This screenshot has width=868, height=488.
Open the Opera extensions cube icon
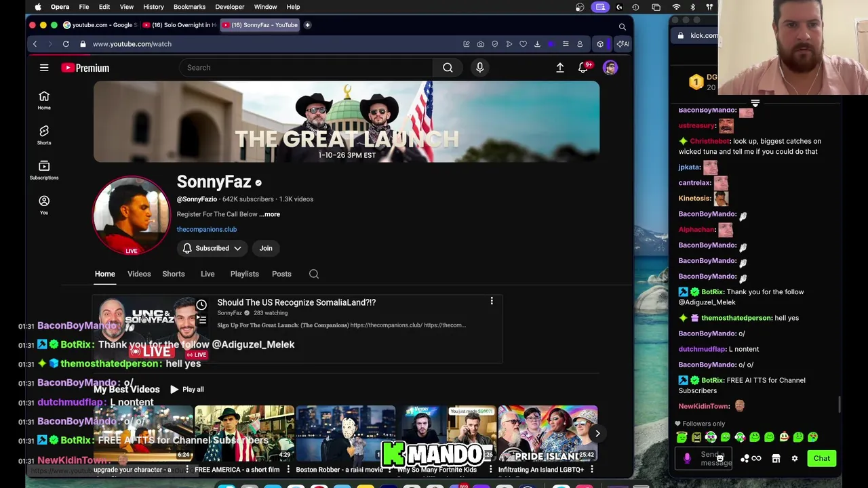[x=600, y=44]
